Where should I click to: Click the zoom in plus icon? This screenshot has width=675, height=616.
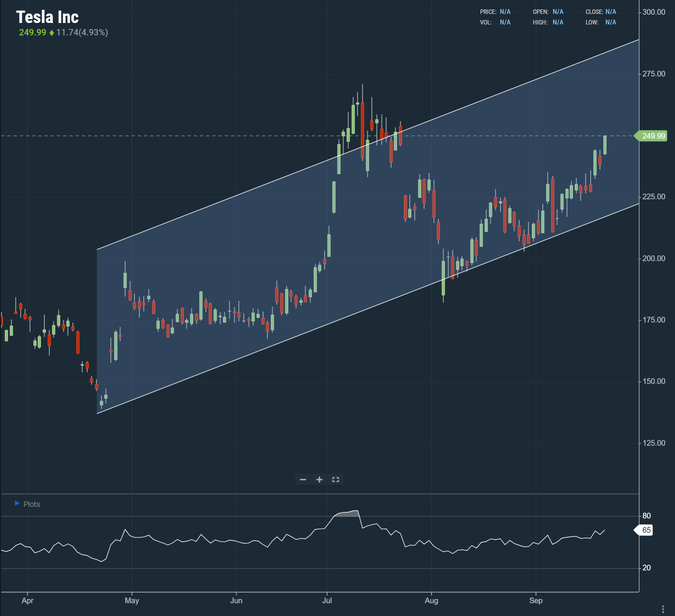point(319,479)
